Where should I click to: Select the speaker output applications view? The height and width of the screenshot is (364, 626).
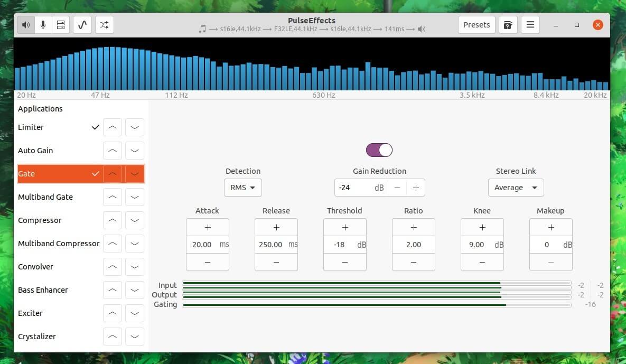pyautogui.click(x=25, y=24)
